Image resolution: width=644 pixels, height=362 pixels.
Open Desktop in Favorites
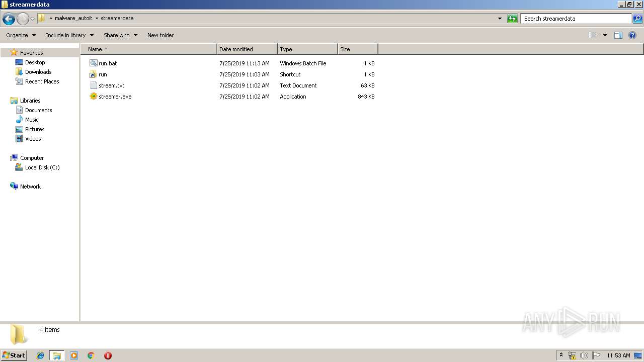coord(35,62)
